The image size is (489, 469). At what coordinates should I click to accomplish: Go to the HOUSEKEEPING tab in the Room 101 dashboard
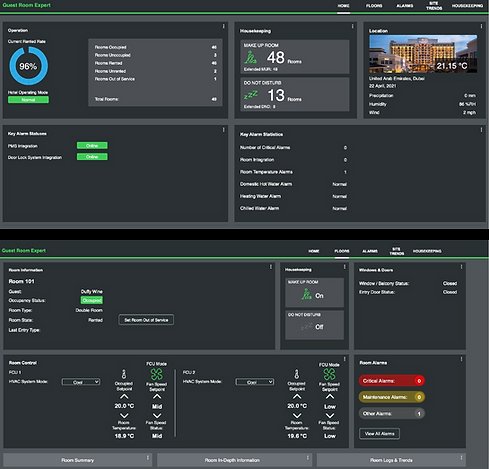pyautogui.click(x=427, y=251)
